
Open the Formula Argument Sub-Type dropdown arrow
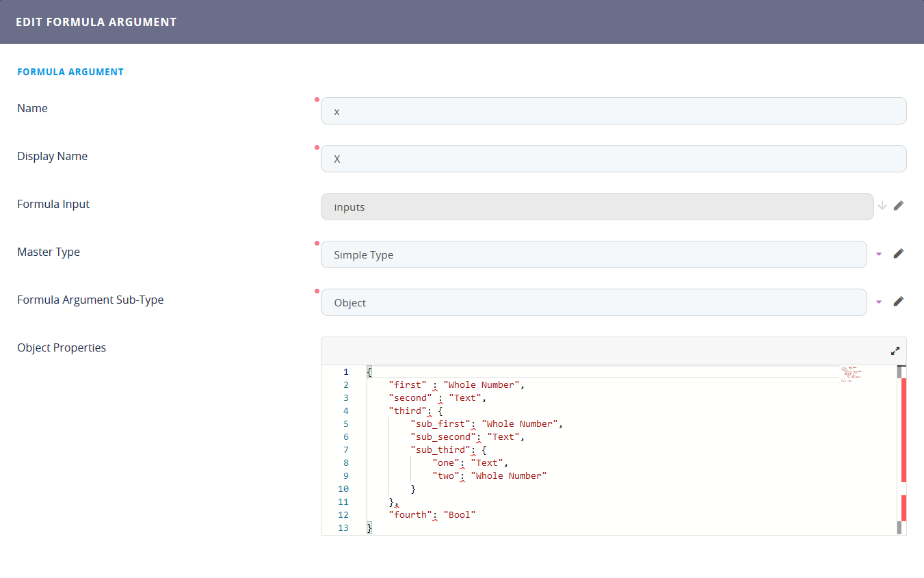point(880,302)
